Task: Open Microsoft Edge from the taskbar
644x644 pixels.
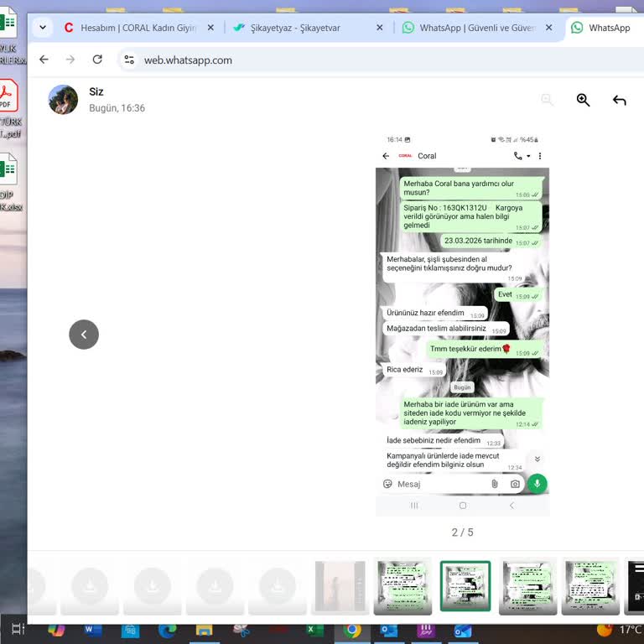Action: click(167, 630)
